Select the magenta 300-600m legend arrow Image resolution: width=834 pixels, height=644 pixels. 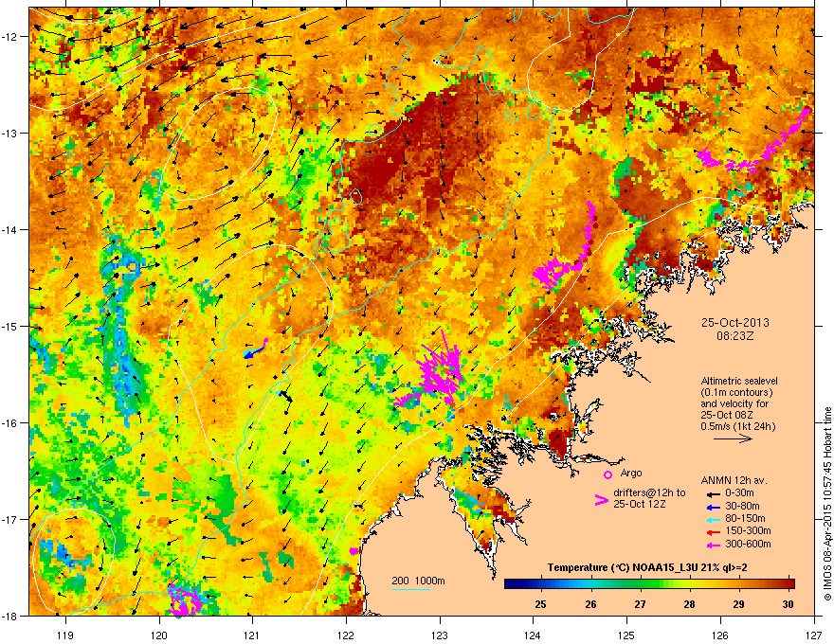click(x=713, y=546)
